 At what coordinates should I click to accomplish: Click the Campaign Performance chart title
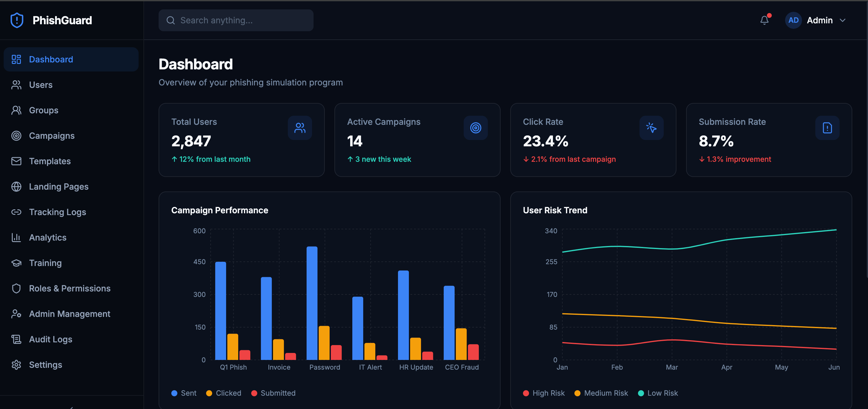[220, 210]
